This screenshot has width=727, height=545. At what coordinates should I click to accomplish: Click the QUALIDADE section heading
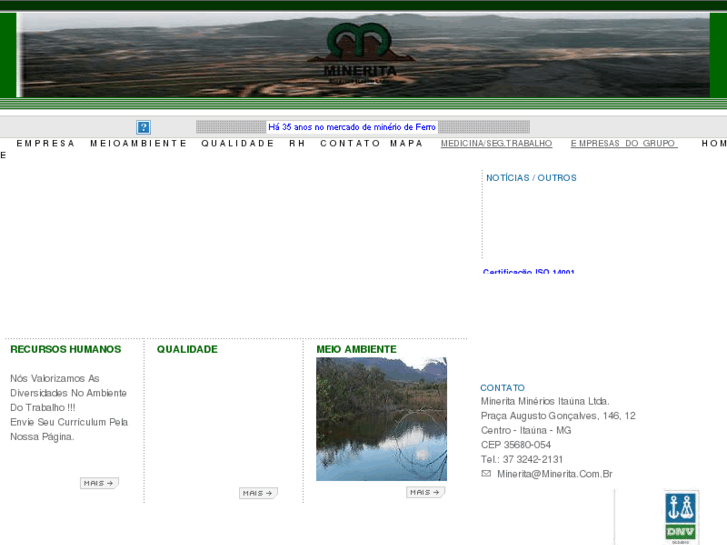(x=187, y=349)
